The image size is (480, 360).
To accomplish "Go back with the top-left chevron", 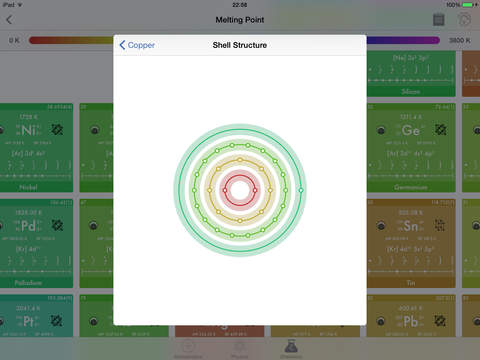I will (9, 20).
